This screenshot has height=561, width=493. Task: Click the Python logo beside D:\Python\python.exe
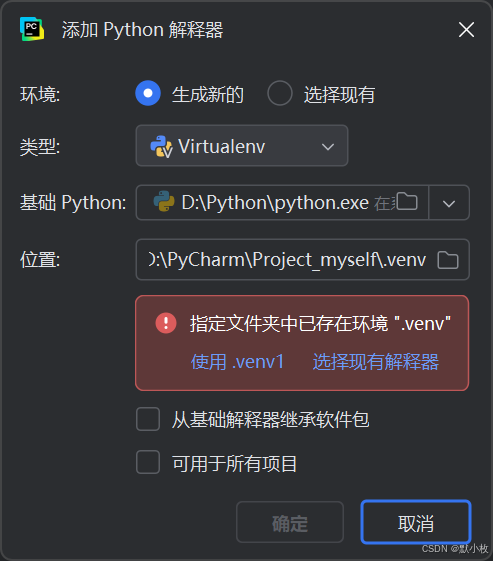tap(164, 201)
